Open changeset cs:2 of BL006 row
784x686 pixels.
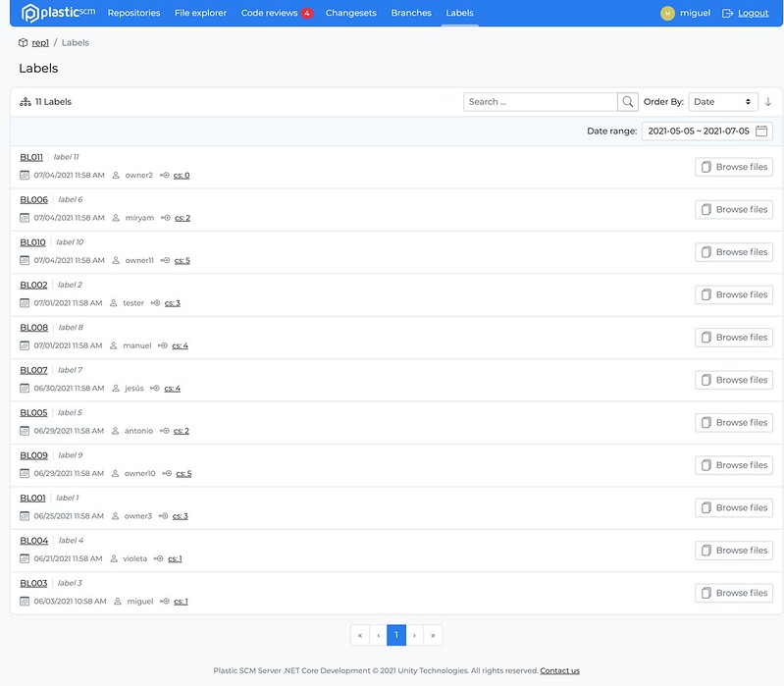pos(183,218)
